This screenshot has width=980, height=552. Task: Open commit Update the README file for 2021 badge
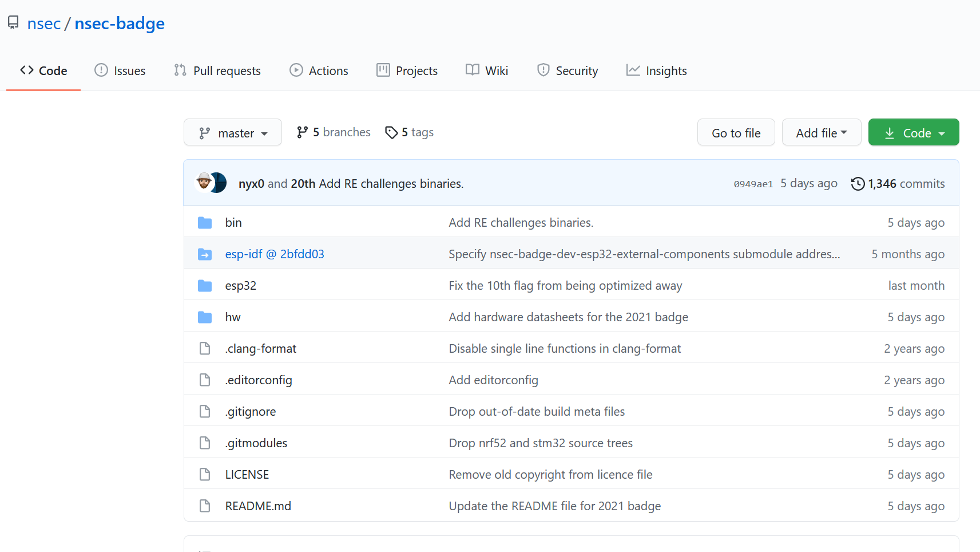click(x=555, y=506)
